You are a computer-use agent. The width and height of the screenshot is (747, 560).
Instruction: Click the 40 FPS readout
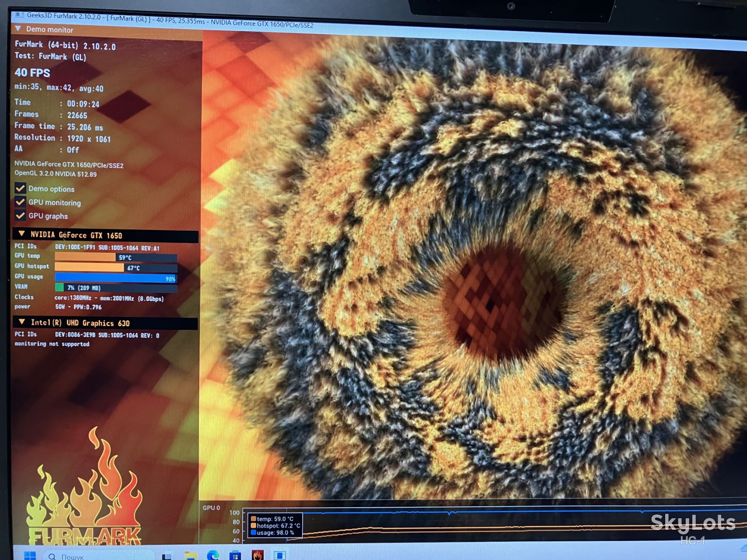coord(32,72)
